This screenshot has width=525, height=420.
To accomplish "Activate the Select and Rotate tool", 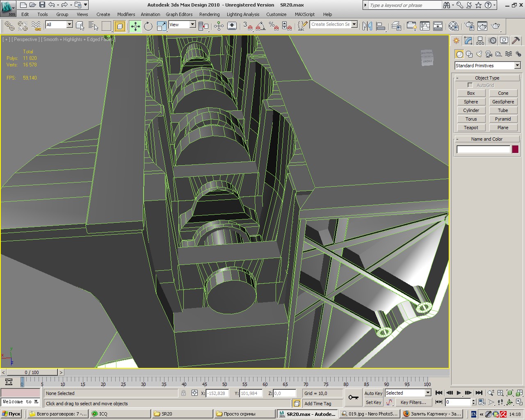I will (148, 26).
